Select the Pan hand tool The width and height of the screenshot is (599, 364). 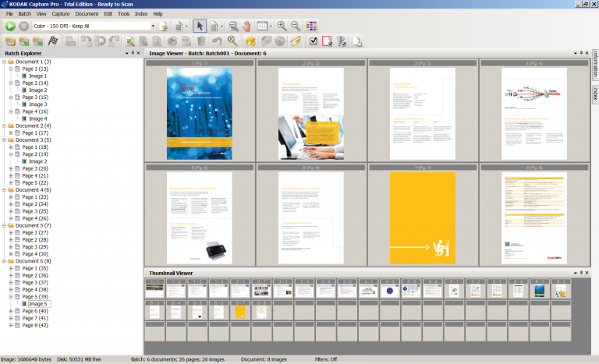(248, 26)
